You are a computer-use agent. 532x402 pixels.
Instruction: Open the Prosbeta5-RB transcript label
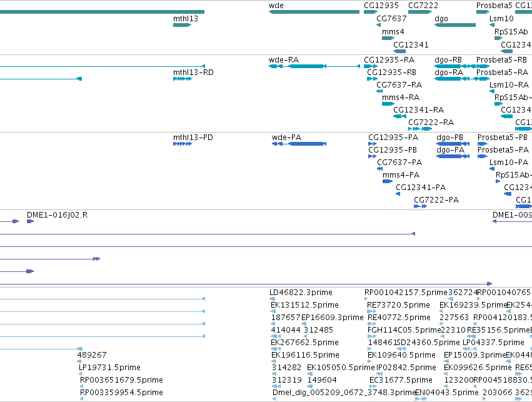pyautogui.click(x=501, y=60)
